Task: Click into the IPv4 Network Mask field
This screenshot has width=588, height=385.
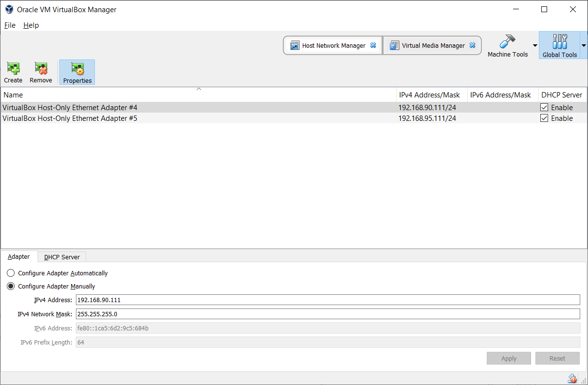Action: point(328,314)
